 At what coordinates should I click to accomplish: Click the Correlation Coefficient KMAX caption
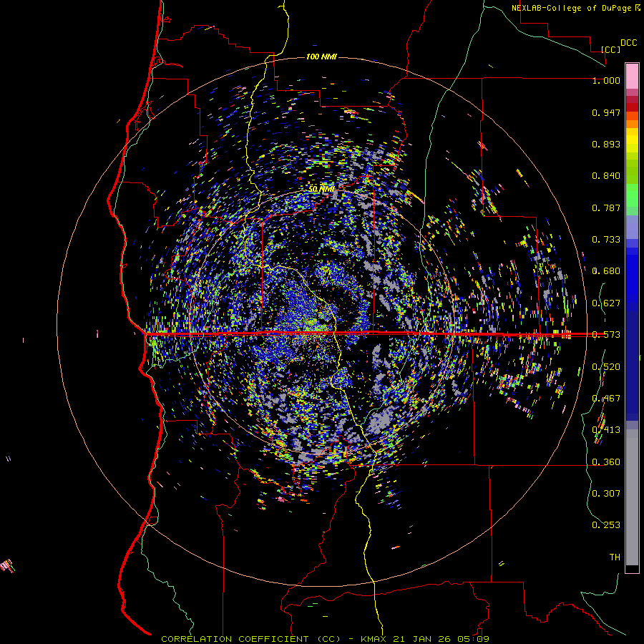[x=325, y=639]
